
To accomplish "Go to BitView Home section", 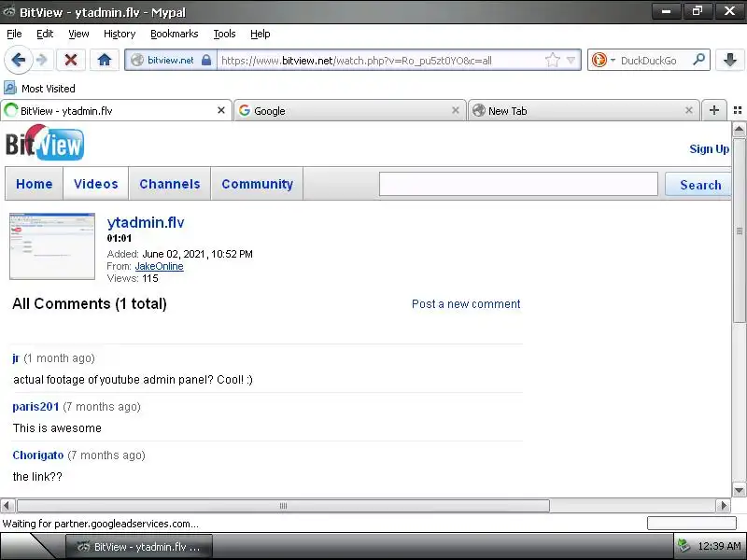I will [35, 184].
